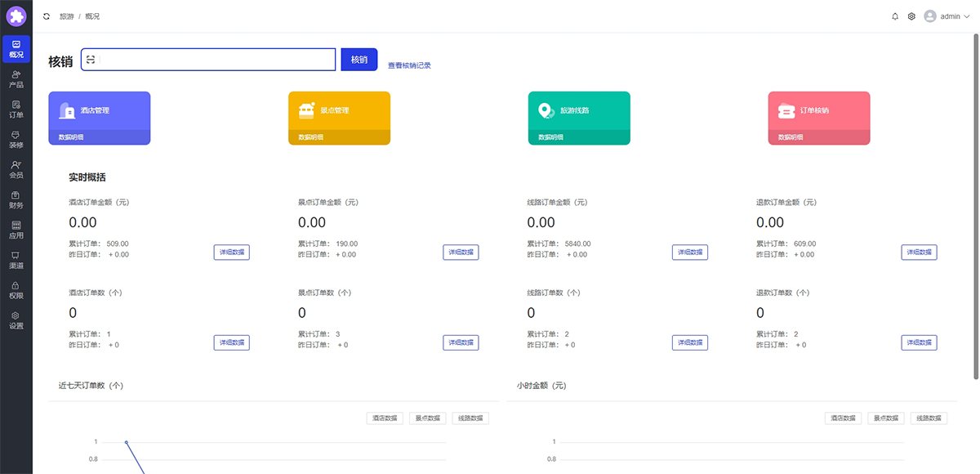Click the 实时概括 heading

(x=87, y=177)
